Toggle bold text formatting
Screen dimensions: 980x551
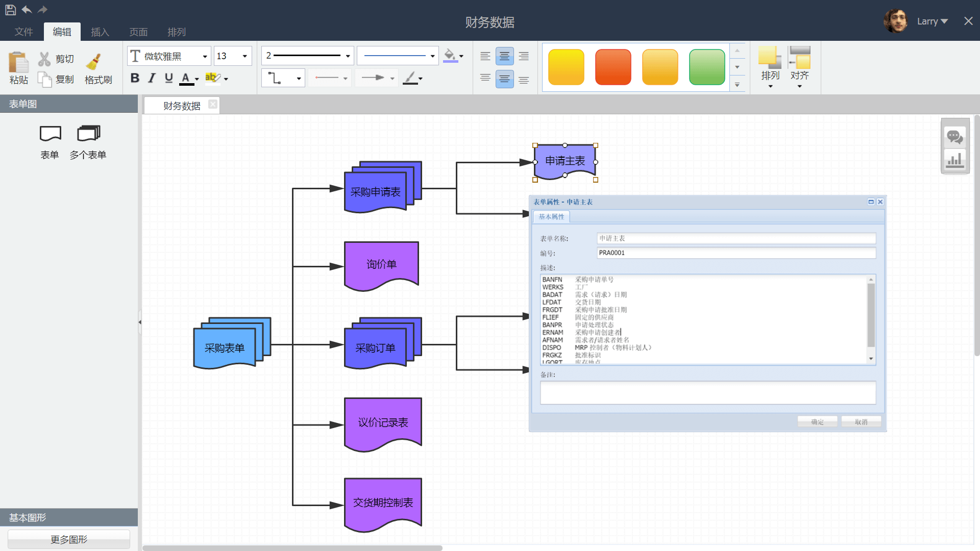coord(135,78)
